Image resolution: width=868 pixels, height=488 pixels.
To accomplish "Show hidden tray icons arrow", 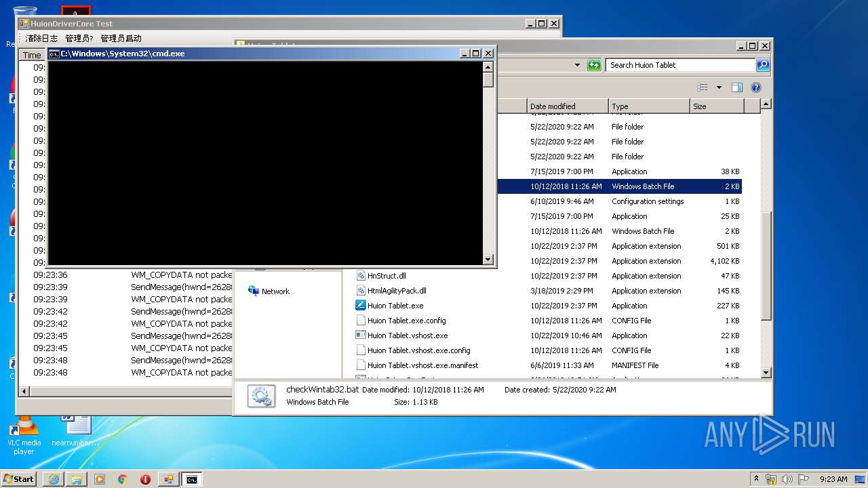I will tap(757, 479).
